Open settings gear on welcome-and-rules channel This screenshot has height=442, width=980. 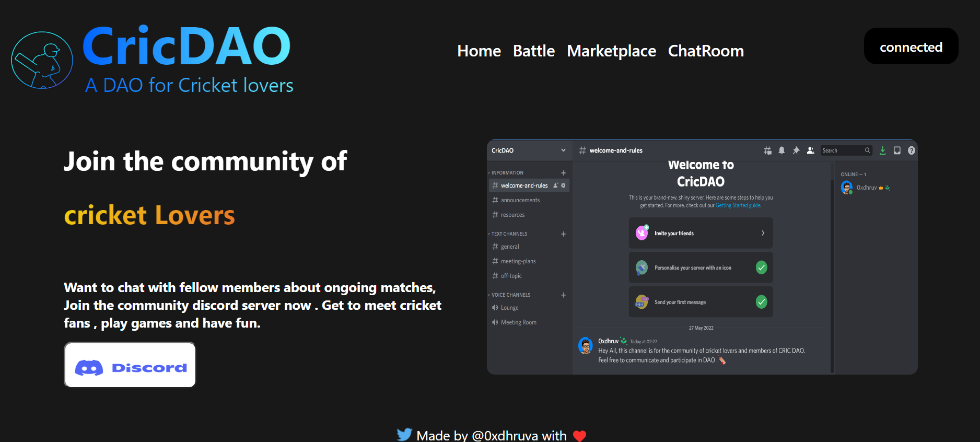pyautogui.click(x=563, y=185)
